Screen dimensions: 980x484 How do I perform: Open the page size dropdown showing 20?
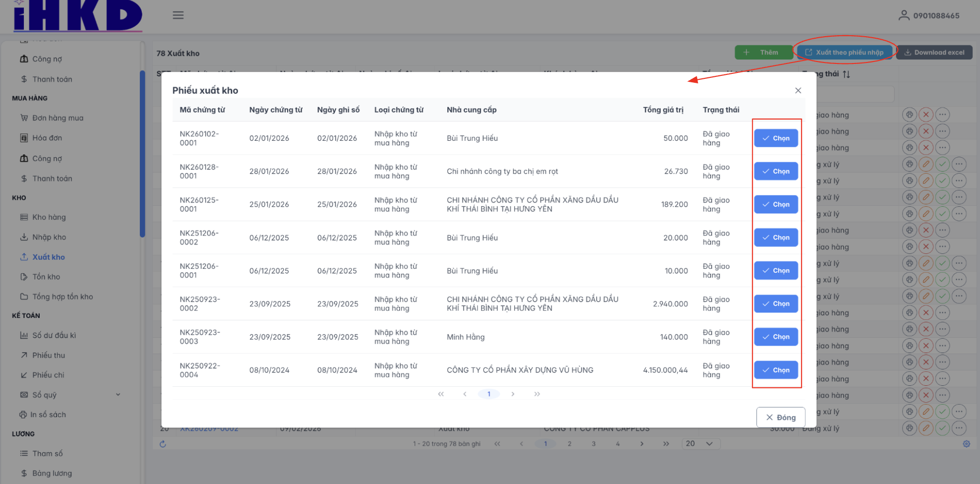click(700, 444)
